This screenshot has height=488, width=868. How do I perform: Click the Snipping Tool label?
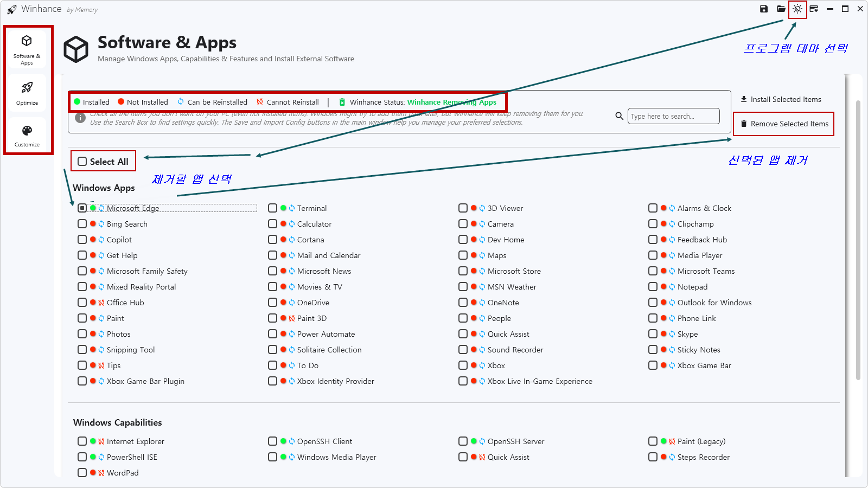[x=131, y=350]
